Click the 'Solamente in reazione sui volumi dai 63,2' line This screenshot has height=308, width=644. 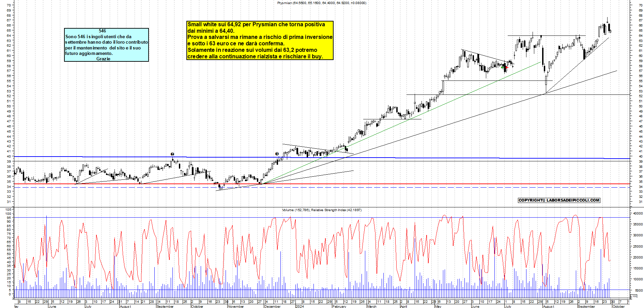[252, 50]
